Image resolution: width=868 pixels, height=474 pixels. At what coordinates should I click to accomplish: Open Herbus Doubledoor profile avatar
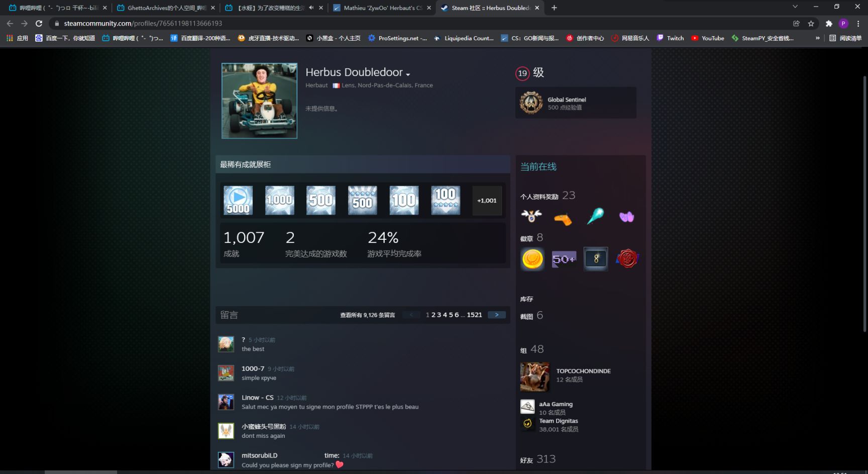click(x=259, y=101)
